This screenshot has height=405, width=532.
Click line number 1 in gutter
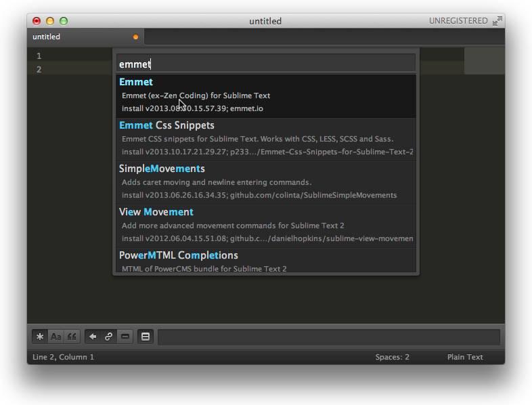pyautogui.click(x=39, y=56)
